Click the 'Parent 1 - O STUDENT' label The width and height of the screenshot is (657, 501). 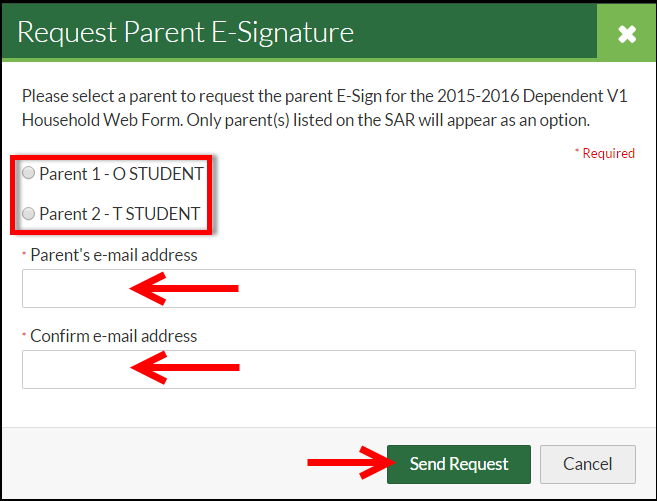(x=121, y=174)
